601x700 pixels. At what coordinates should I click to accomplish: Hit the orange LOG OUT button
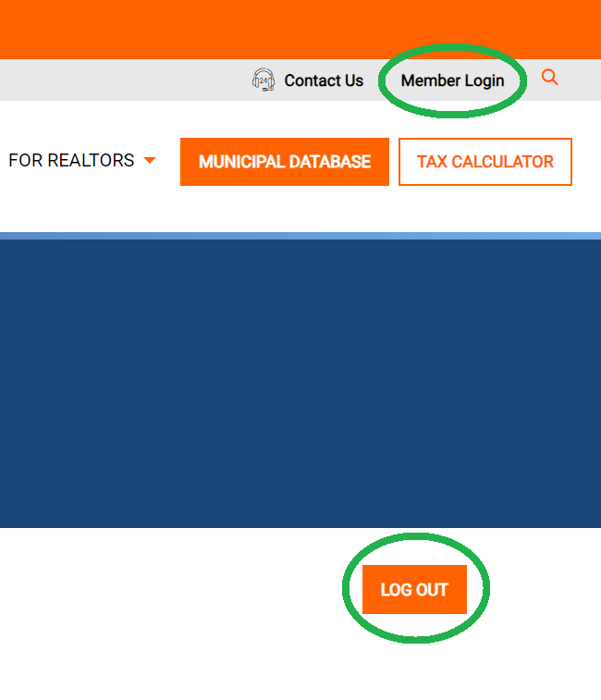click(414, 590)
